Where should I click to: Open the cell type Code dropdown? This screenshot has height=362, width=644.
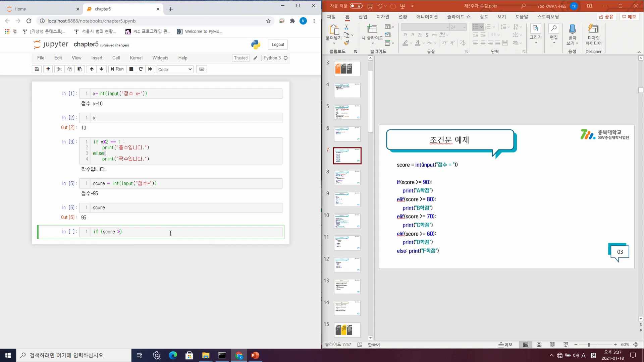(x=175, y=69)
